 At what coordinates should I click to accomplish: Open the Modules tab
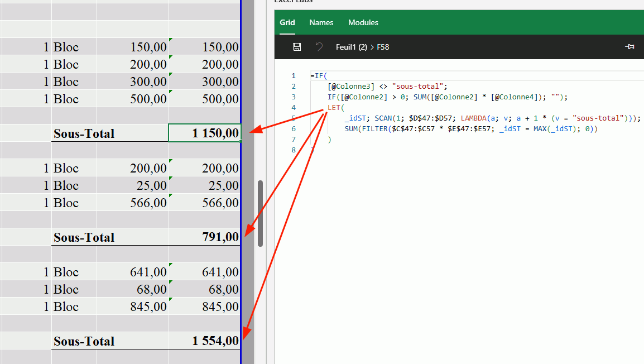tap(363, 23)
